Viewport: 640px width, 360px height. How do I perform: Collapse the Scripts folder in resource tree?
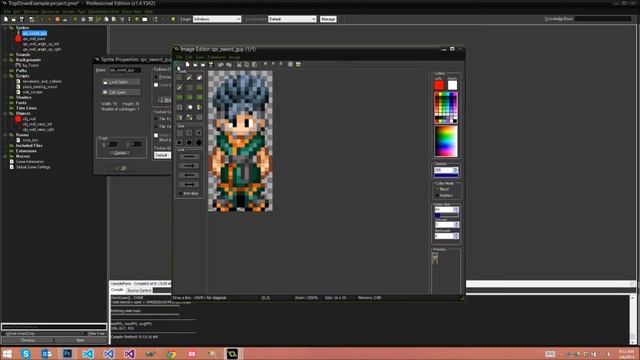click(5, 76)
